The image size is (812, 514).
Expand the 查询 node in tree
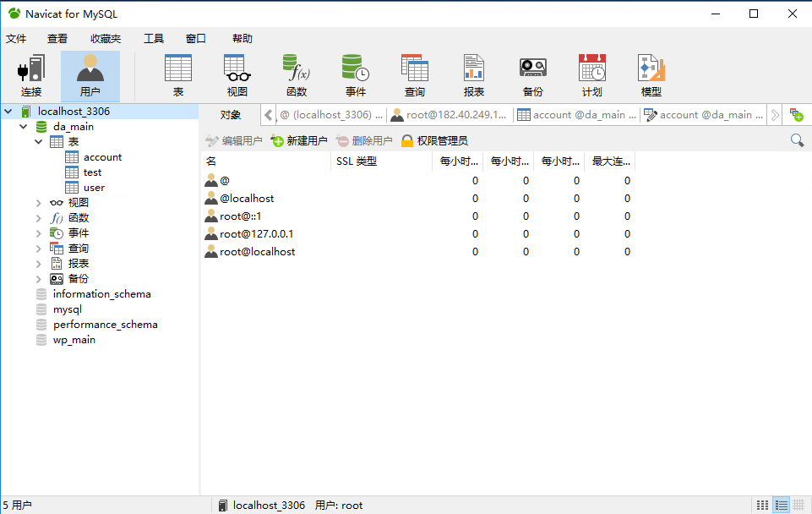38,249
